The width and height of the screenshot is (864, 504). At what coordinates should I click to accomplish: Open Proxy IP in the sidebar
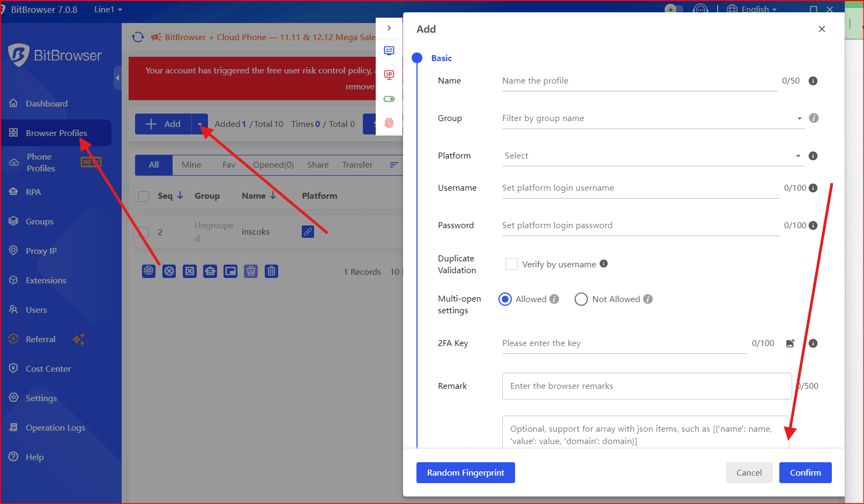coord(41,251)
